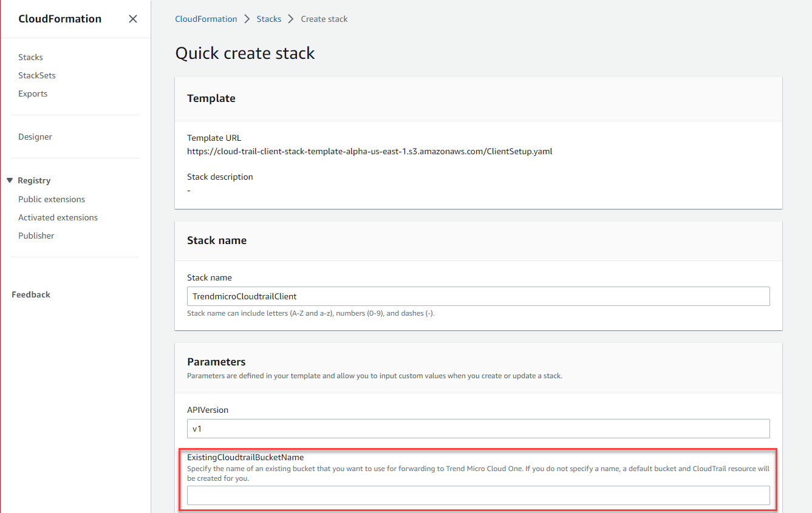Click the ExistingCloudtrailBucketName parameter label
Image resolution: width=812 pixels, height=513 pixels.
(x=245, y=457)
